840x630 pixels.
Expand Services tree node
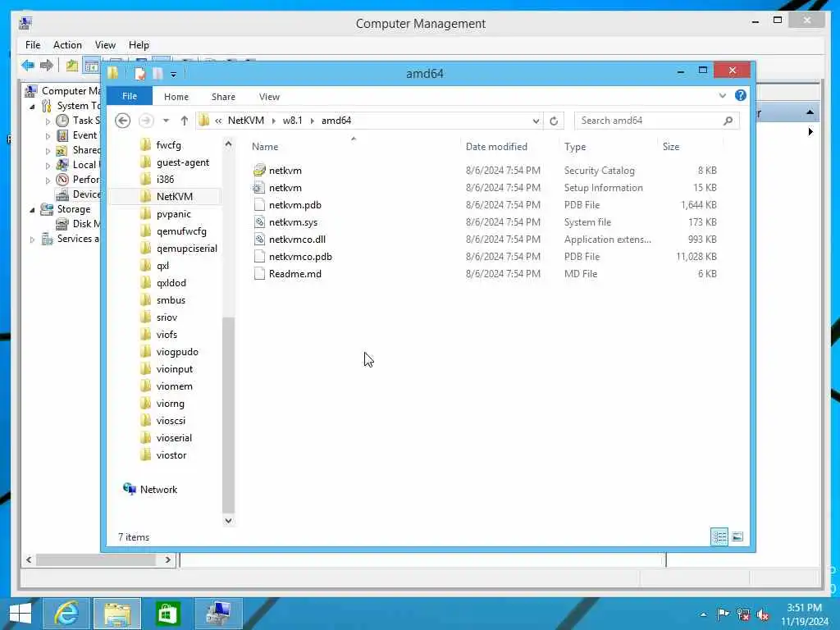point(32,240)
